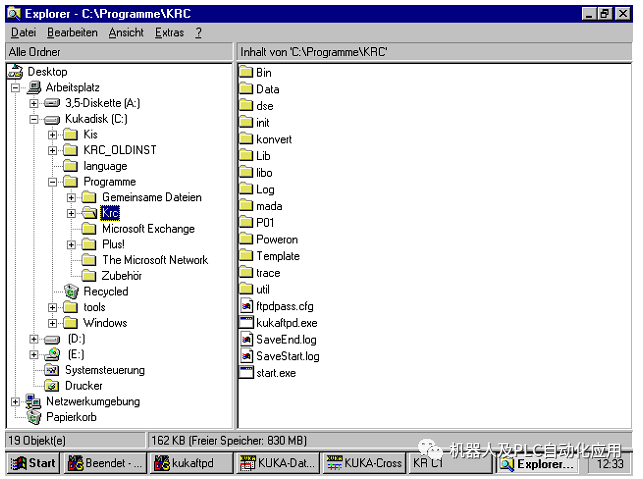Collapse the Kukadisk (C:) drive node
This screenshot has height=479, width=643.
click(x=34, y=119)
